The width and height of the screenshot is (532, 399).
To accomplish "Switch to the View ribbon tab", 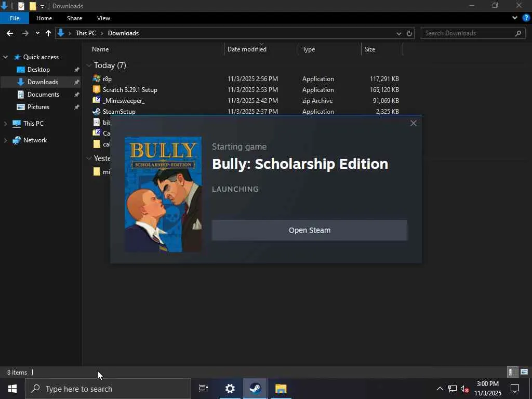I will (103, 18).
